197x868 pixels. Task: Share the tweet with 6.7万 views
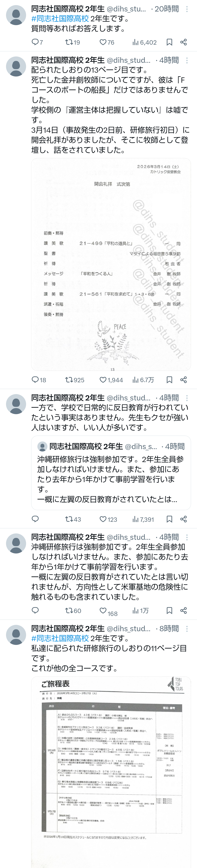(184, 380)
